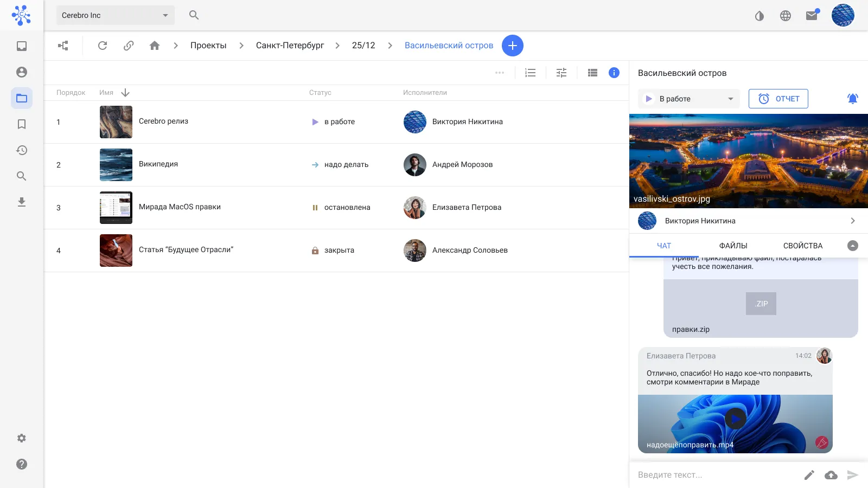
Task: Click the ОТЧЕТ button
Action: pyautogui.click(x=778, y=99)
